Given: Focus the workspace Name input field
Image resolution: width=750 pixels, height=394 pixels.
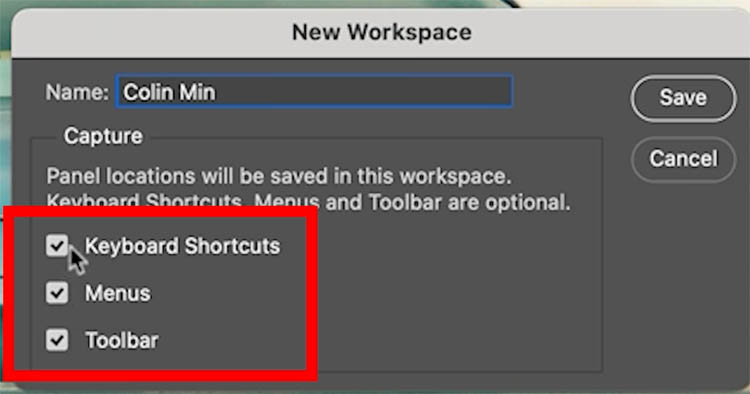Looking at the screenshot, I should 314,91.
